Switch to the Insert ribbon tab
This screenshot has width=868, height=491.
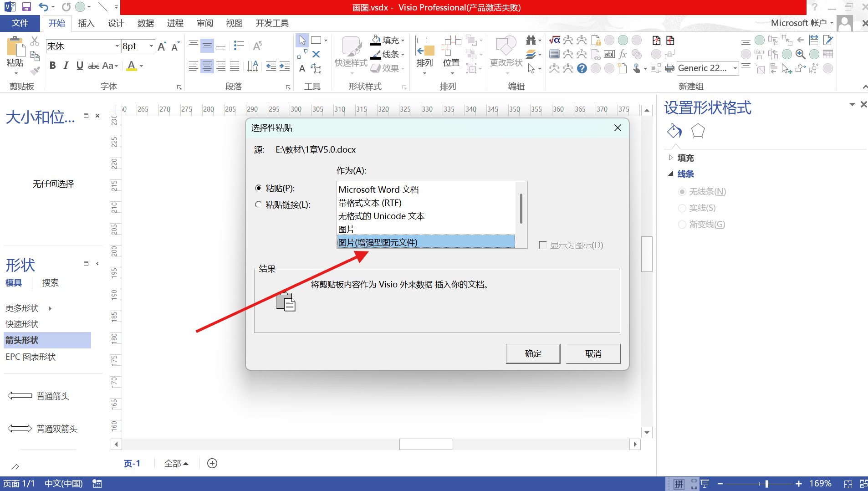(x=86, y=23)
